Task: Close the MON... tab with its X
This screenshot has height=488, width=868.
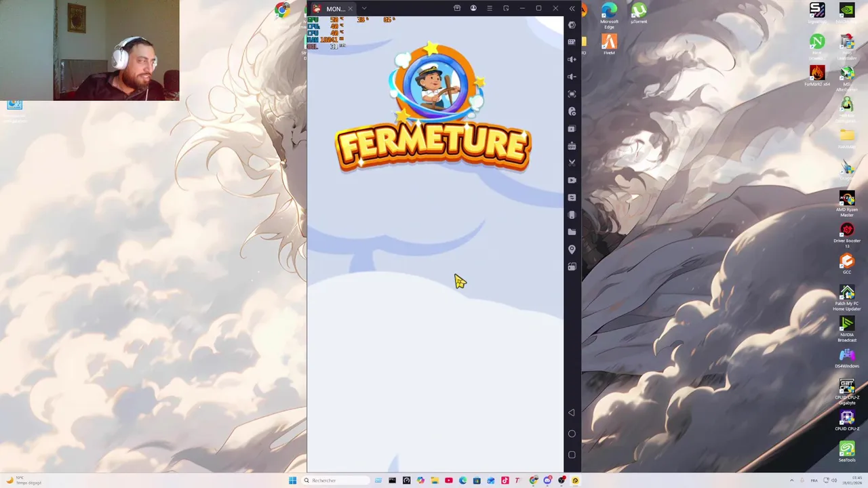Action: (350, 9)
